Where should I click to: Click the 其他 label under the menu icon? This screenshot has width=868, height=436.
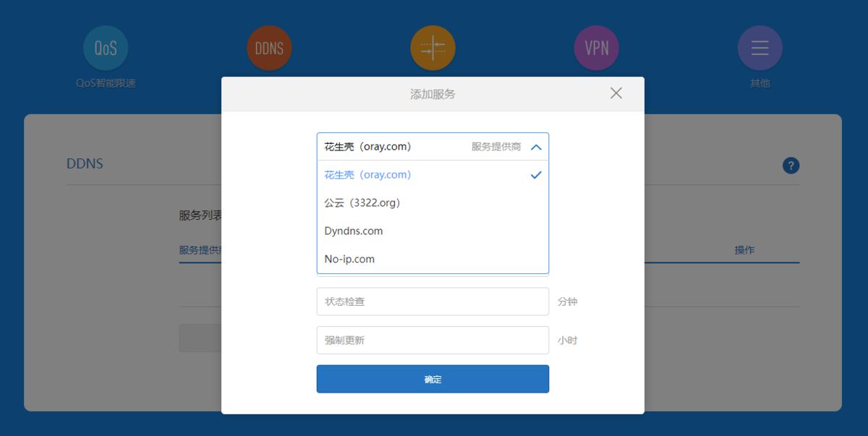pos(759,83)
